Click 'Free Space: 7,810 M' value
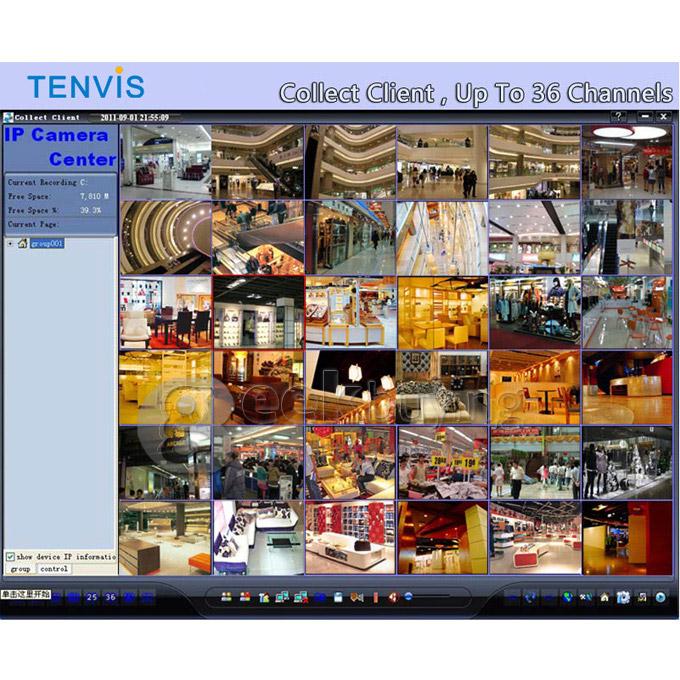Image resolution: width=680 pixels, height=680 pixels. click(x=94, y=196)
